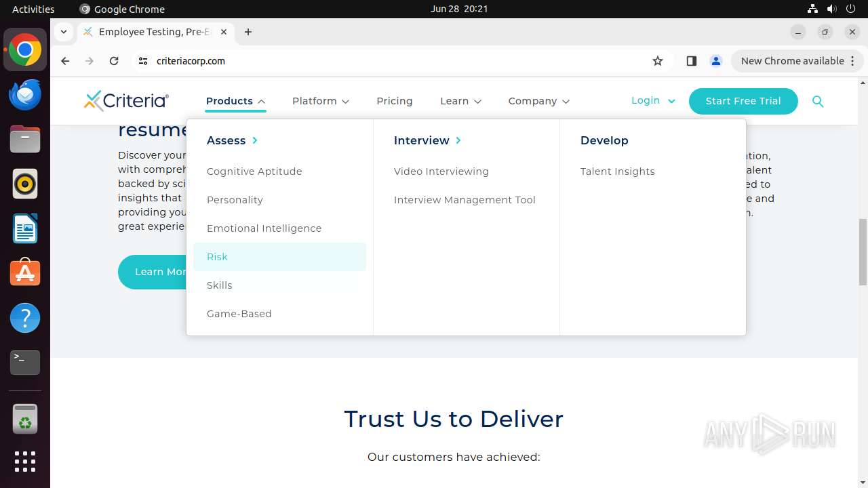This screenshot has height=488, width=868.
Task: Open the network status icon
Action: 812,9
